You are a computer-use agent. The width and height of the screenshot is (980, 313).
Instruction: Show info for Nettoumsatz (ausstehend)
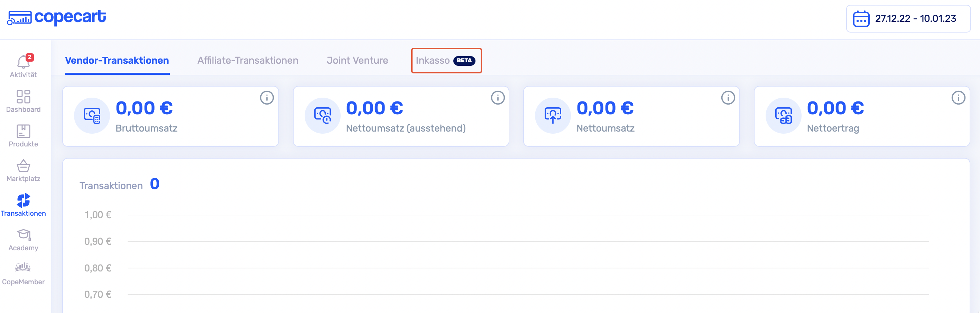(x=497, y=98)
